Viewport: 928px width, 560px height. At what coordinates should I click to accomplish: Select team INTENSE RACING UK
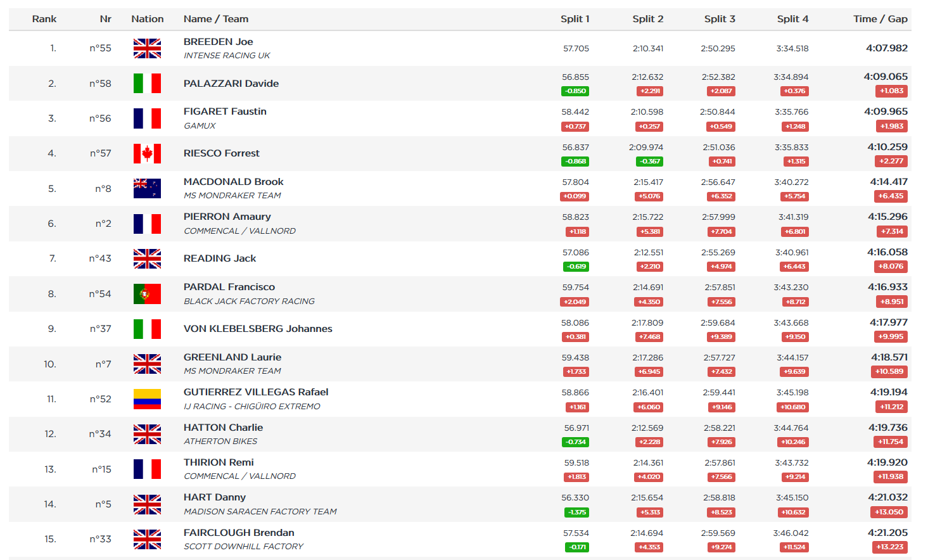point(227,56)
